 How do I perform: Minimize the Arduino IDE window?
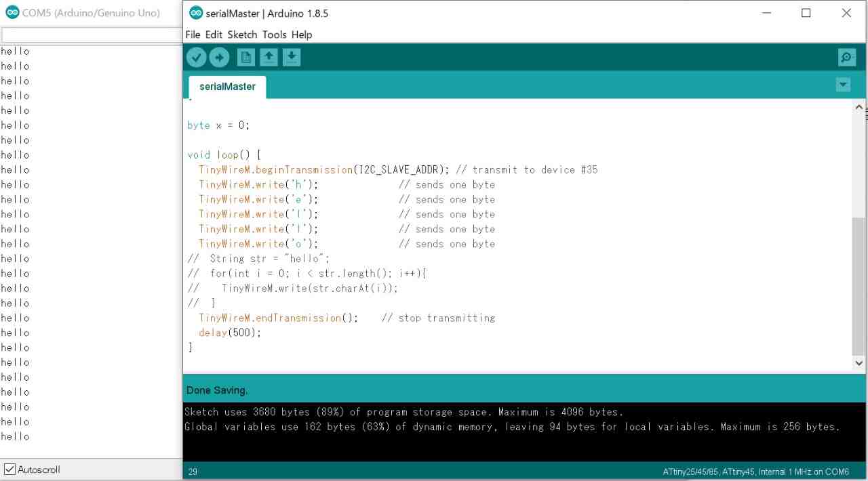pos(766,13)
